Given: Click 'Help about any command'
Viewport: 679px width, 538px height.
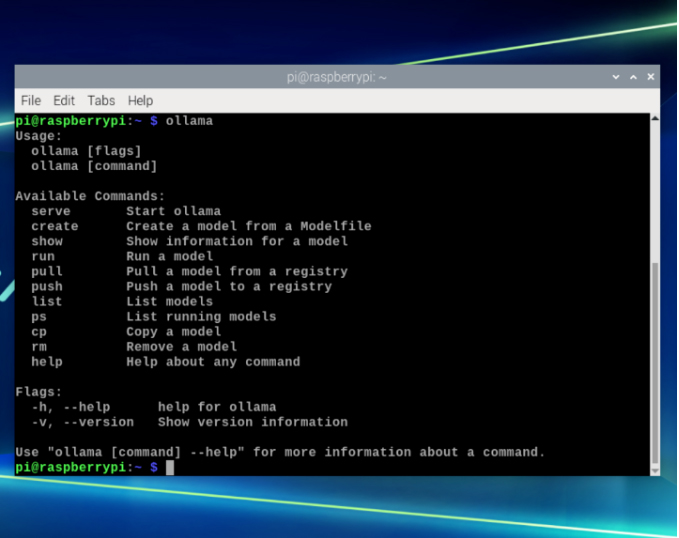Looking at the screenshot, I should [213, 362].
